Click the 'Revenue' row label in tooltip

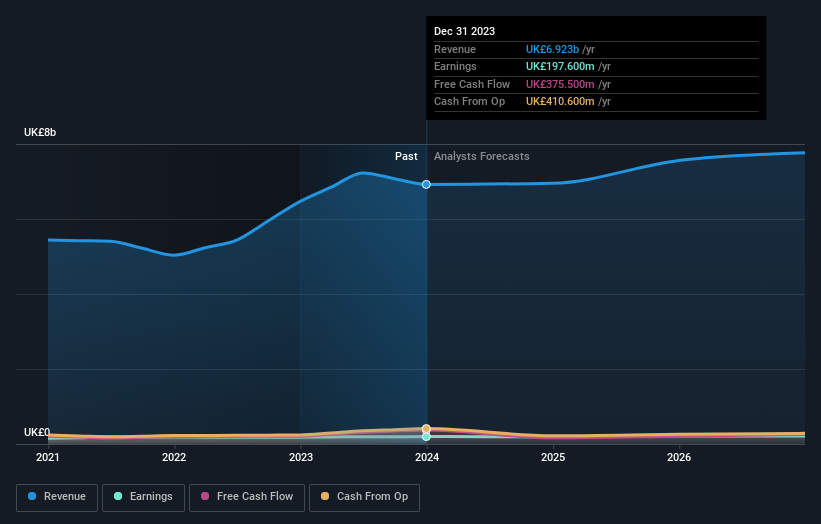click(455, 49)
